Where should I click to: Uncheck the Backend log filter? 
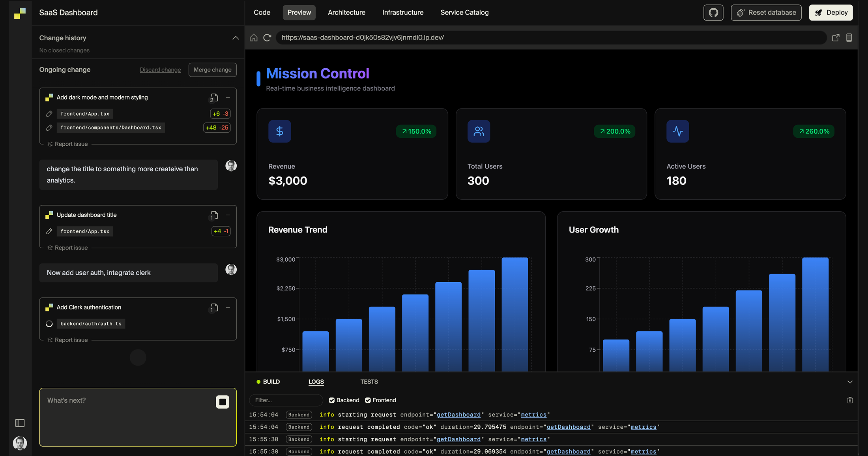pyautogui.click(x=332, y=400)
